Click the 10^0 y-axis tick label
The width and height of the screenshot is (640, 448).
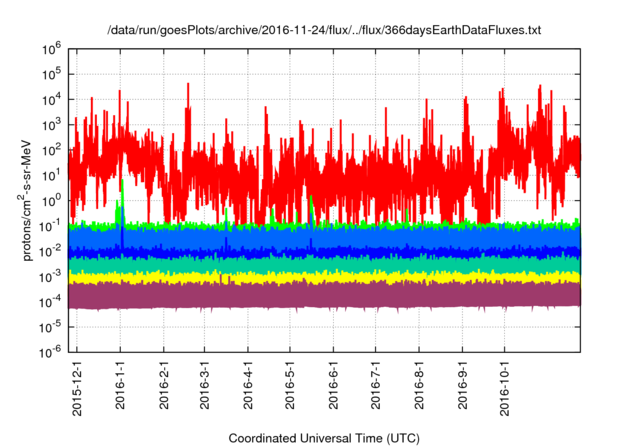click(51, 200)
